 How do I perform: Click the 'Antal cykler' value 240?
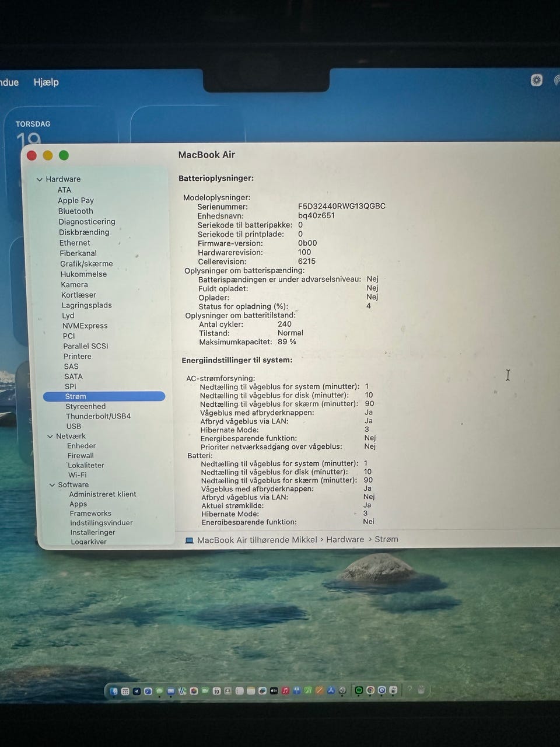pos(285,324)
